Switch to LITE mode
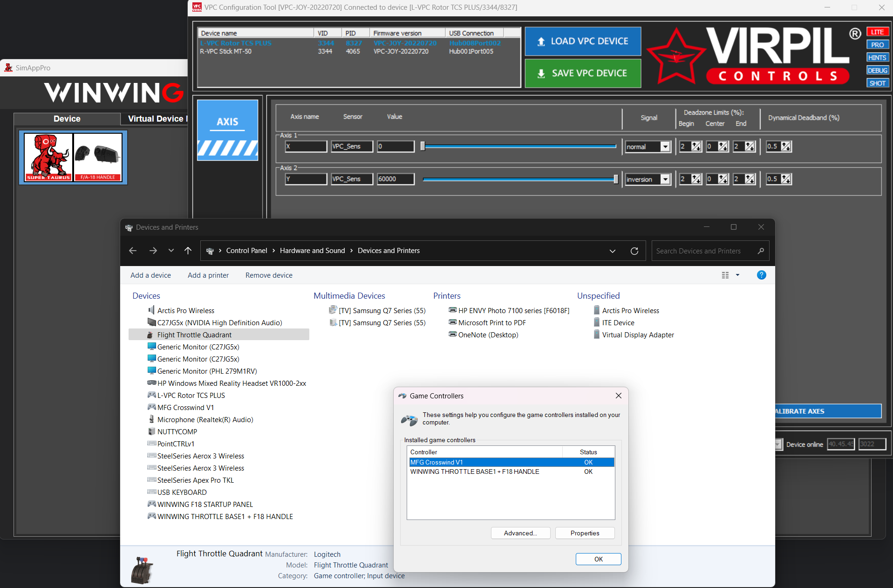 point(878,32)
